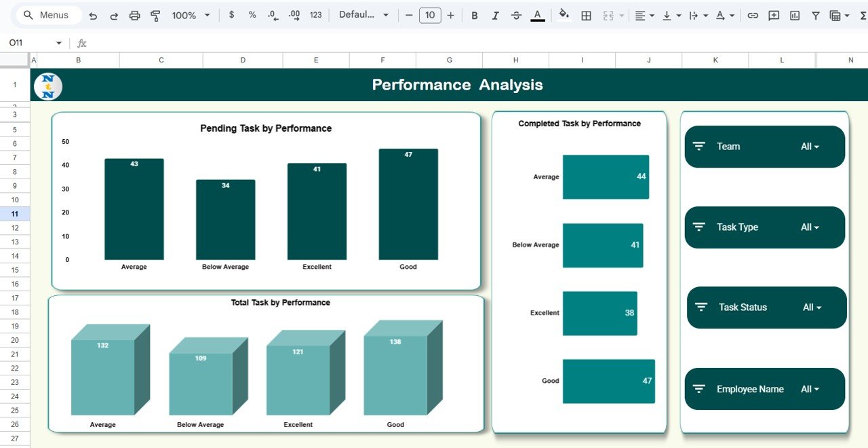The image size is (868, 448).
Task: Open the print dialog
Action: [134, 14]
